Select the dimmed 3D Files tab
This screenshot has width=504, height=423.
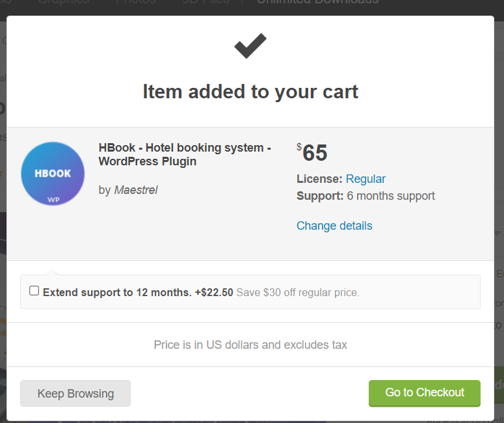click(x=206, y=3)
